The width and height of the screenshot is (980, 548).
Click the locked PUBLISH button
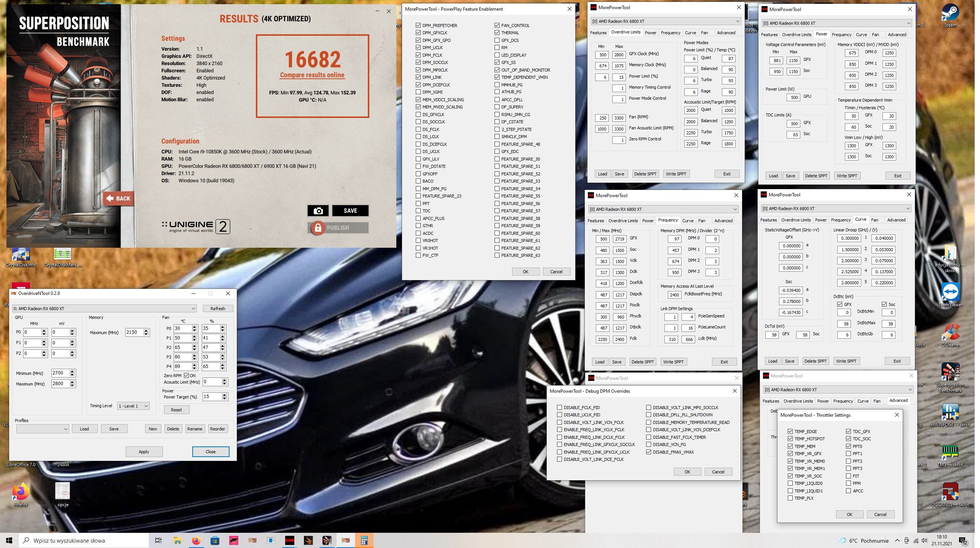338,228
